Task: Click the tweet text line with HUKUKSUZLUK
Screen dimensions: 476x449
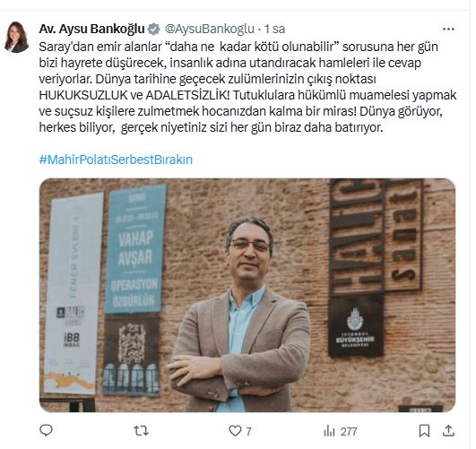Action: tap(247, 95)
